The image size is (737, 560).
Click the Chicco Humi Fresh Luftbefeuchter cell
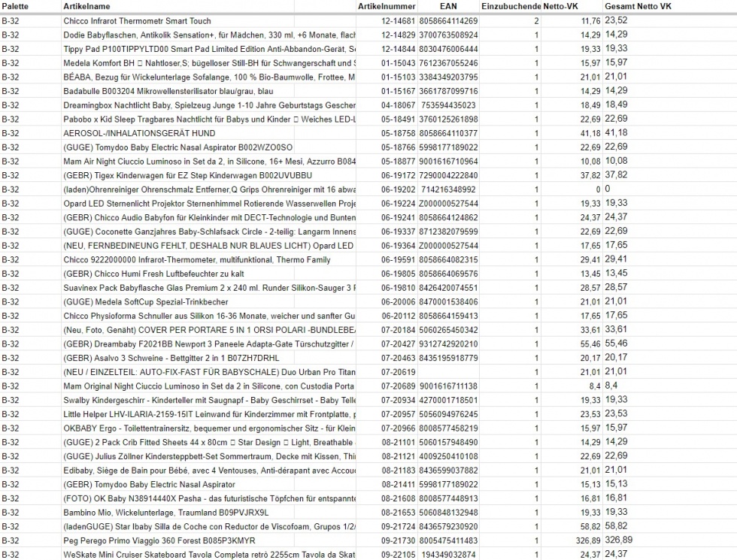click(x=153, y=274)
